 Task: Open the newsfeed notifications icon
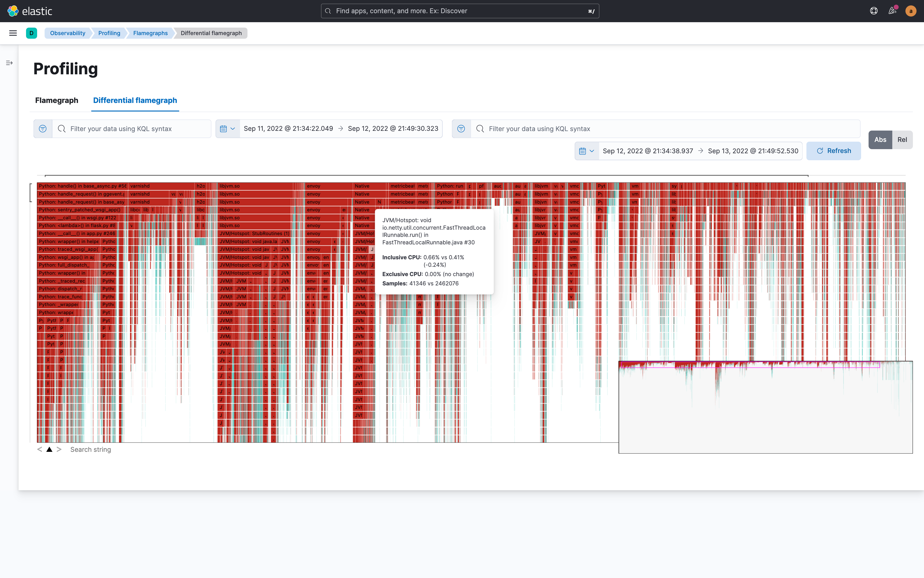tap(892, 11)
